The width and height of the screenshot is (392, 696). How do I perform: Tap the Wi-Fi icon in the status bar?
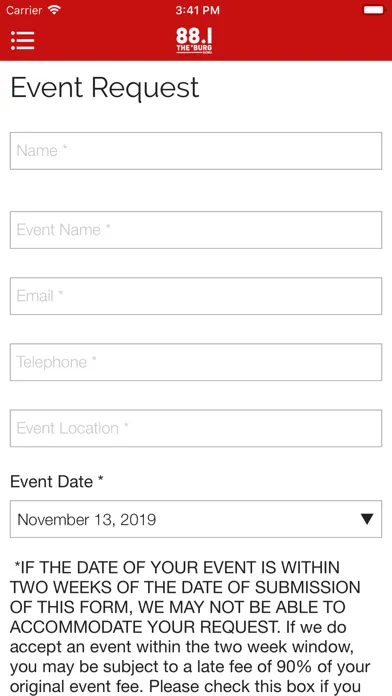(54, 10)
